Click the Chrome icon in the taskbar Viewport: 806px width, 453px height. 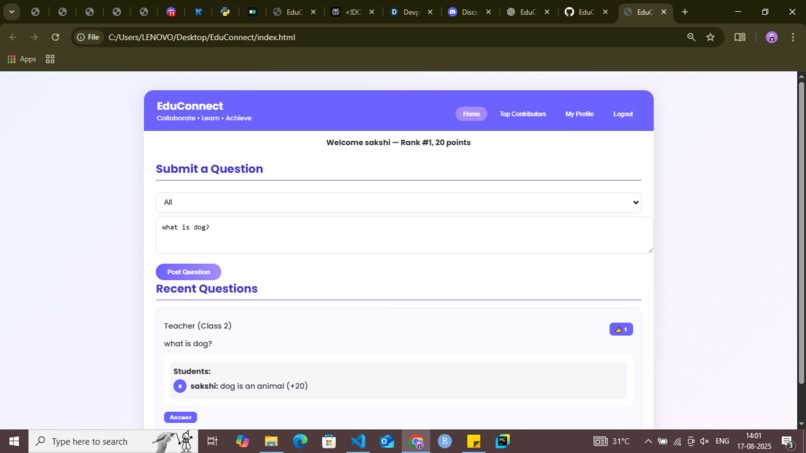coord(416,441)
